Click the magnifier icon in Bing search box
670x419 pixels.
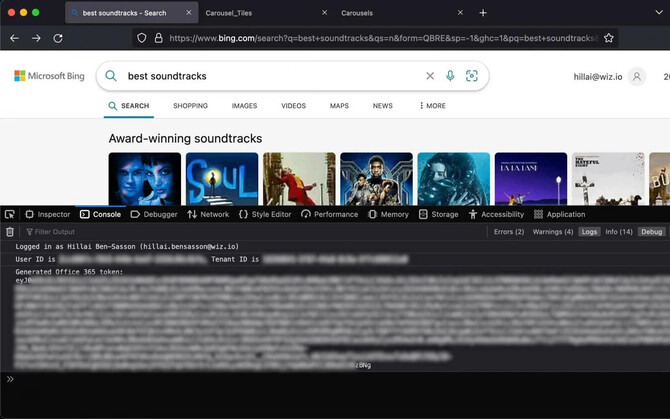pos(111,76)
